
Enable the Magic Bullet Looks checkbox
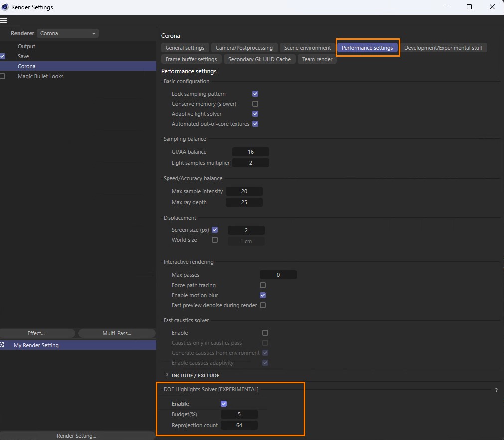[x=2, y=76]
